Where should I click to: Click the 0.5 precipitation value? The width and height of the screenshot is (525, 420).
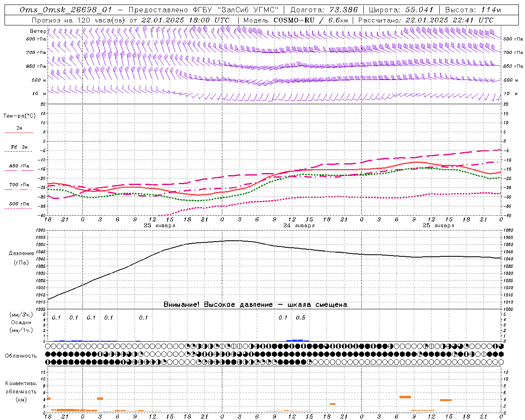click(x=301, y=318)
